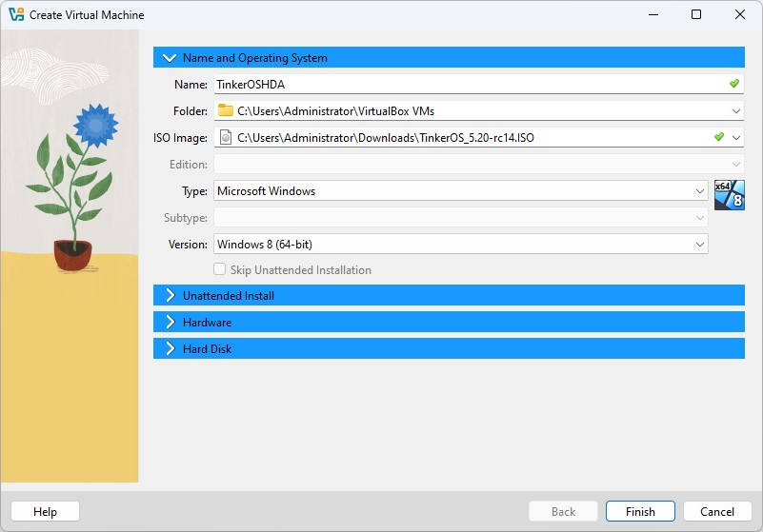This screenshot has height=532, width=763.
Task: Click the Finish button
Action: pyautogui.click(x=640, y=512)
